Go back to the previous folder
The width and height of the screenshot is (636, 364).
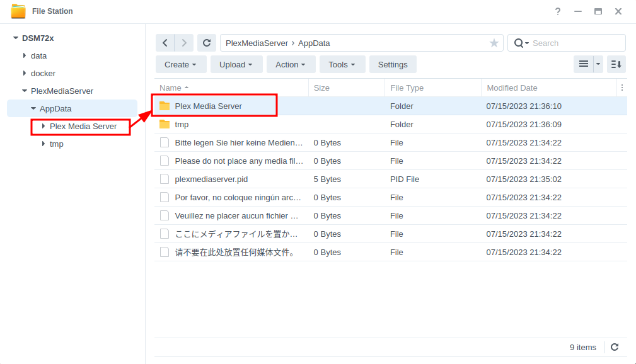pos(165,43)
